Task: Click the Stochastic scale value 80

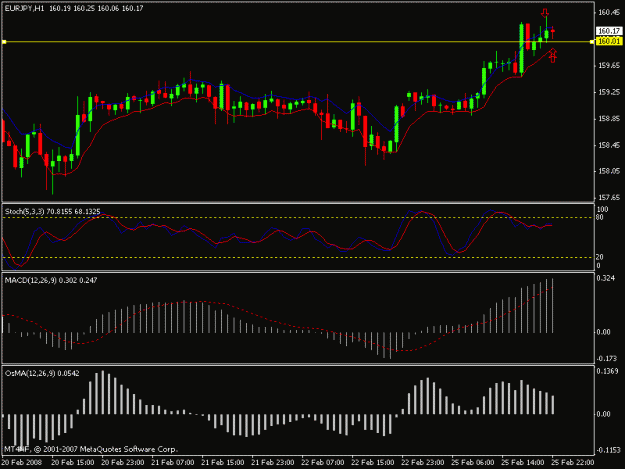Action: [x=600, y=217]
